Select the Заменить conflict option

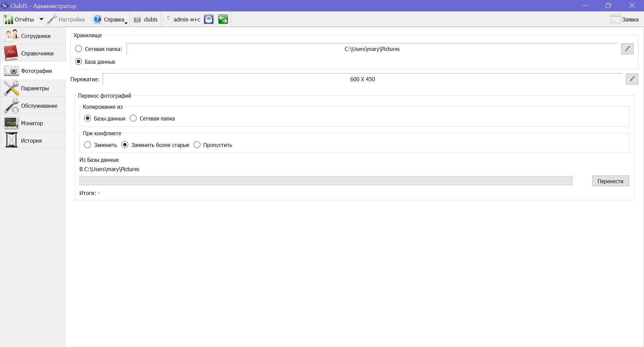click(88, 145)
